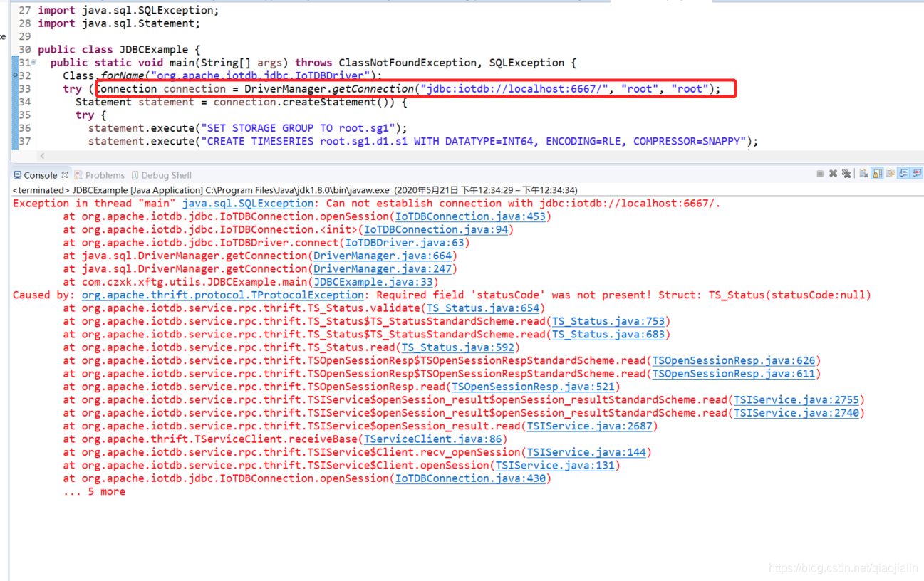Close the Console tab with its X
924x581 pixels.
coord(65,174)
